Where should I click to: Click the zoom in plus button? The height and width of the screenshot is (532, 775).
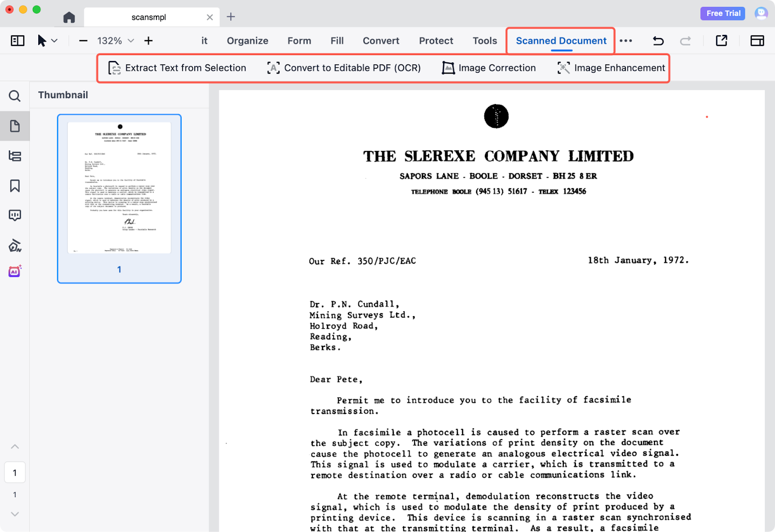coord(148,41)
